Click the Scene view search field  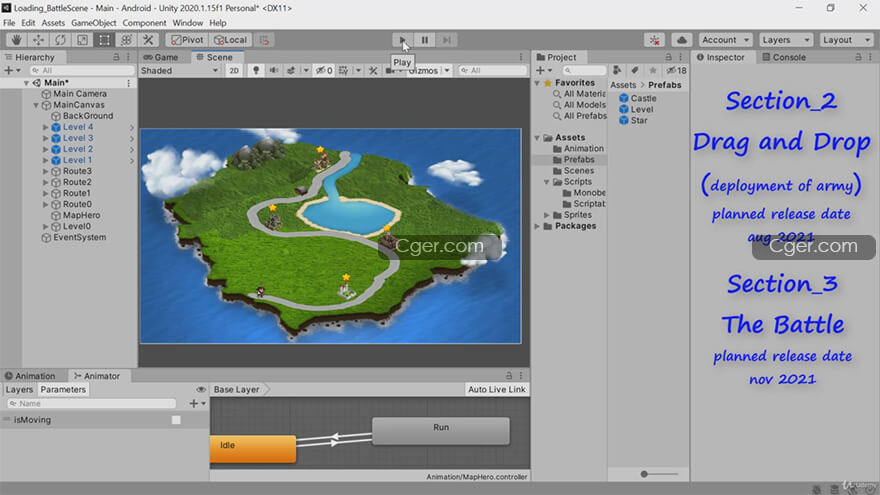pyautogui.click(x=493, y=71)
